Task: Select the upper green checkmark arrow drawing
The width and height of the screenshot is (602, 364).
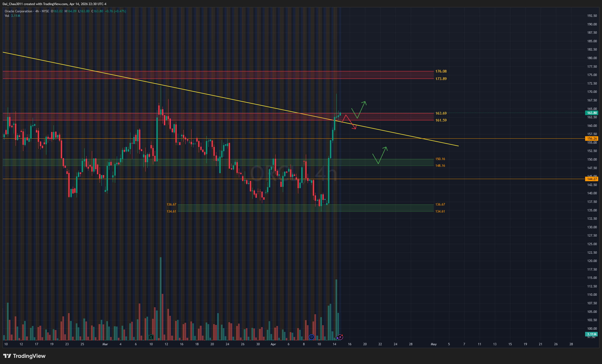Action: tap(361, 110)
